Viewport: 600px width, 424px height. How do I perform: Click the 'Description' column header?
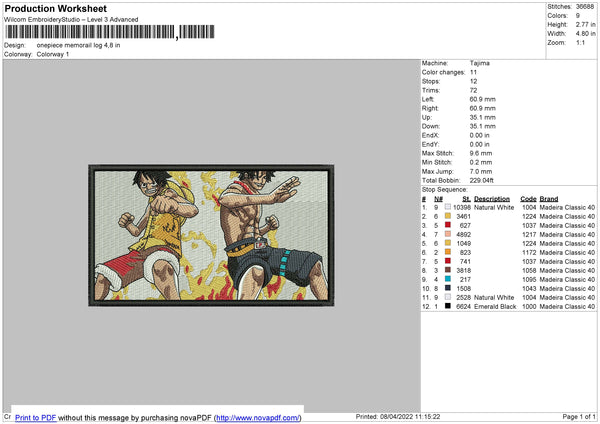pyautogui.click(x=492, y=199)
